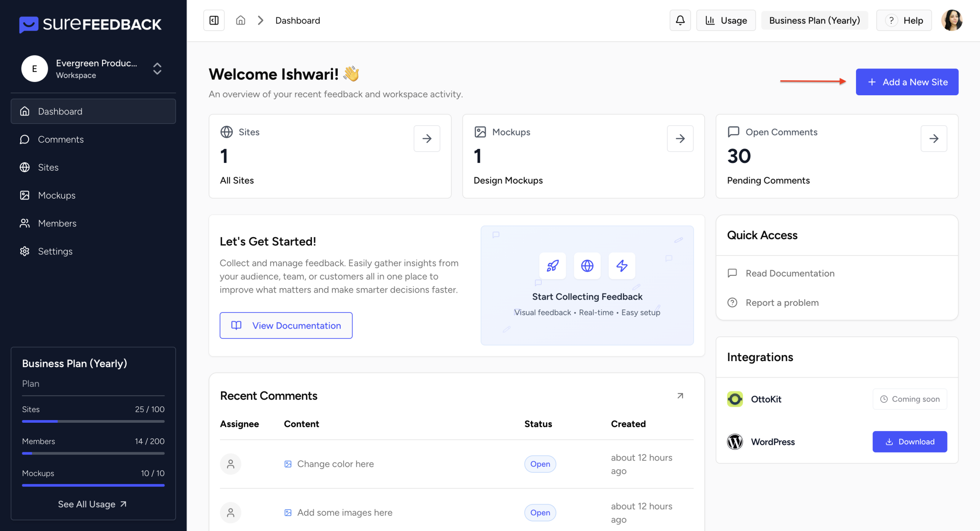
Task: Click the rocket icon in feedback banner
Action: pyautogui.click(x=552, y=265)
